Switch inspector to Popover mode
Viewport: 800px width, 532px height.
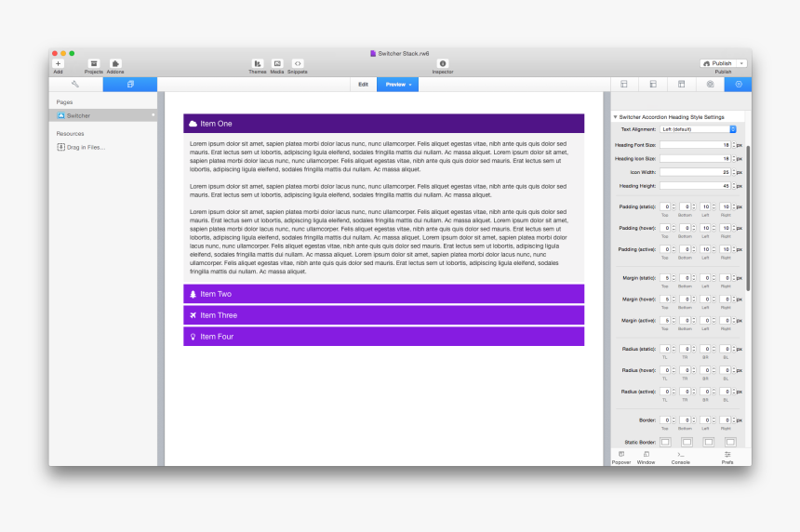click(621, 457)
